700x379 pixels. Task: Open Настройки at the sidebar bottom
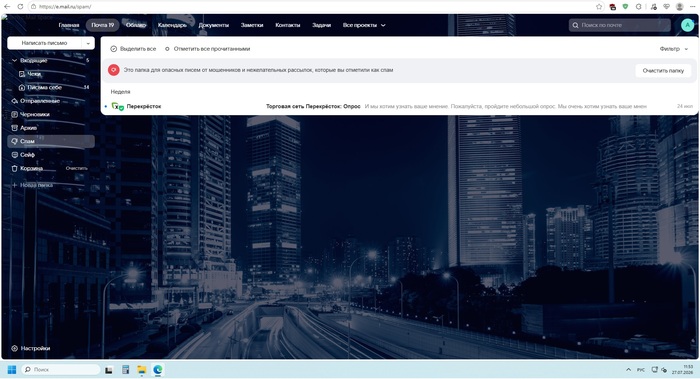click(x=31, y=348)
